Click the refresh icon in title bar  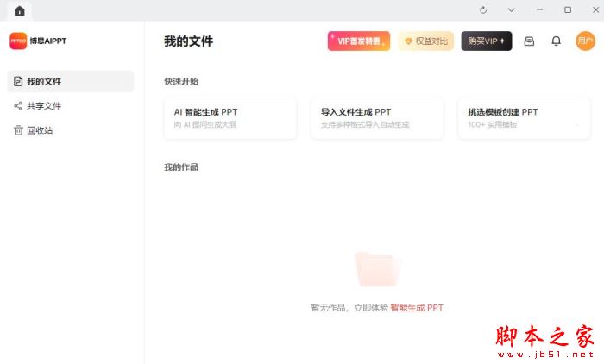483,10
